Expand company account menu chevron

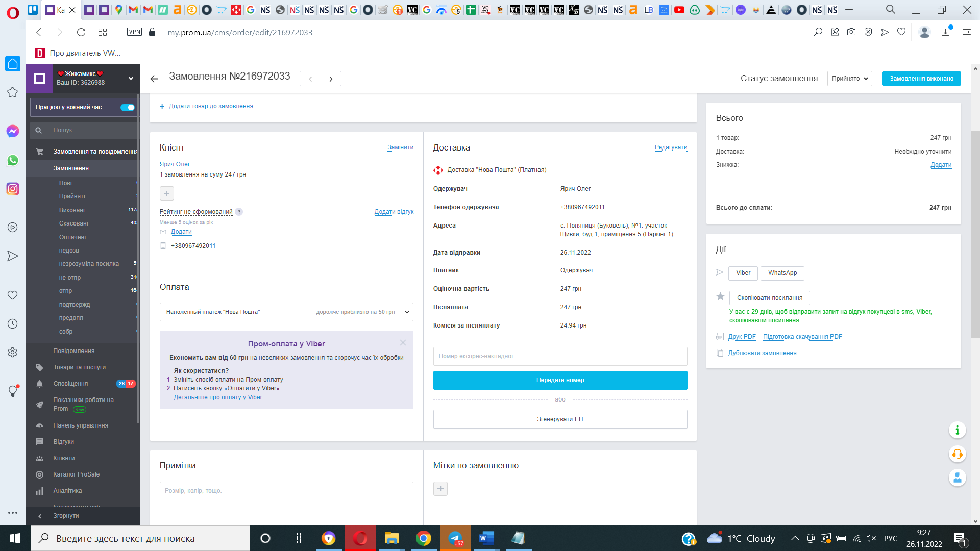(x=131, y=79)
